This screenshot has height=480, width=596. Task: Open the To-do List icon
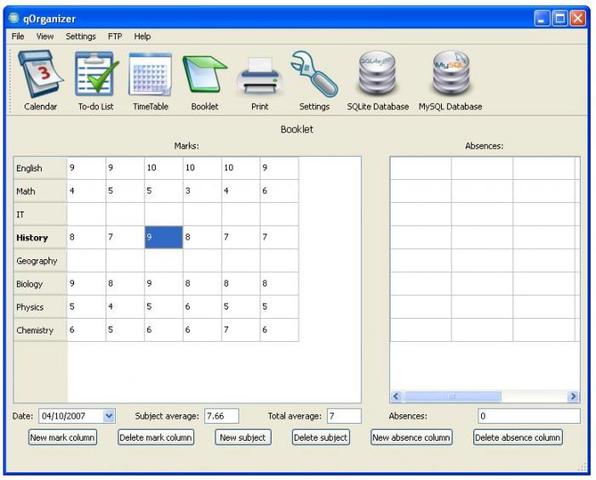(x=96, y=74)
